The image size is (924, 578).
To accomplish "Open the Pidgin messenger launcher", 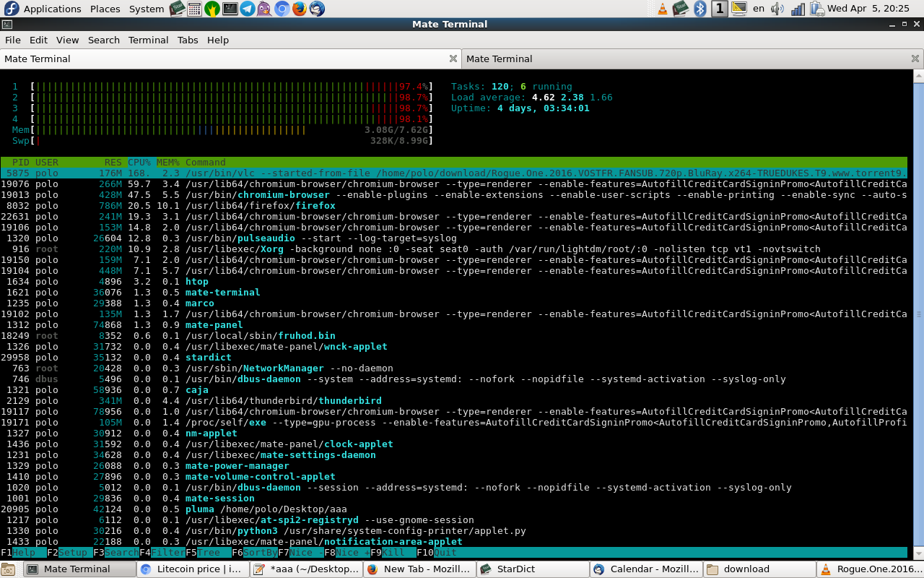I will (264, 9).
